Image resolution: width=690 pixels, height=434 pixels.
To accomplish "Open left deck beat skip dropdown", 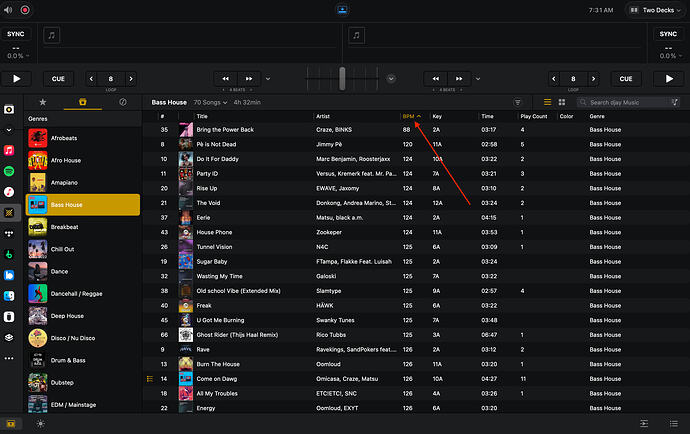I will [x=268, y=79].
